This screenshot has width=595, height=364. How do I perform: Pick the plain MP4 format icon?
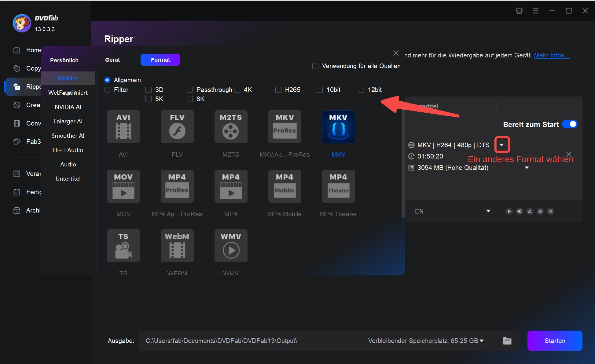coord(231,186)
